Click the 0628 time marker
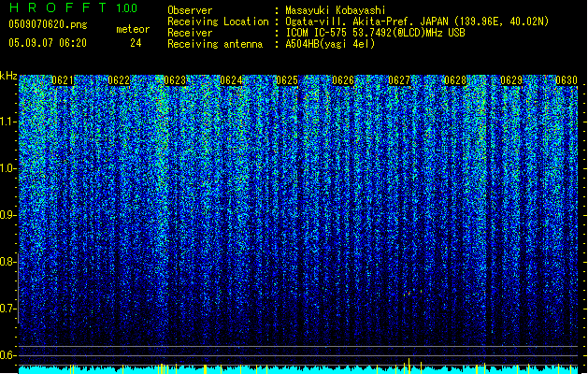The width and height of the screenshot is (588, 374). click(455, 80)
